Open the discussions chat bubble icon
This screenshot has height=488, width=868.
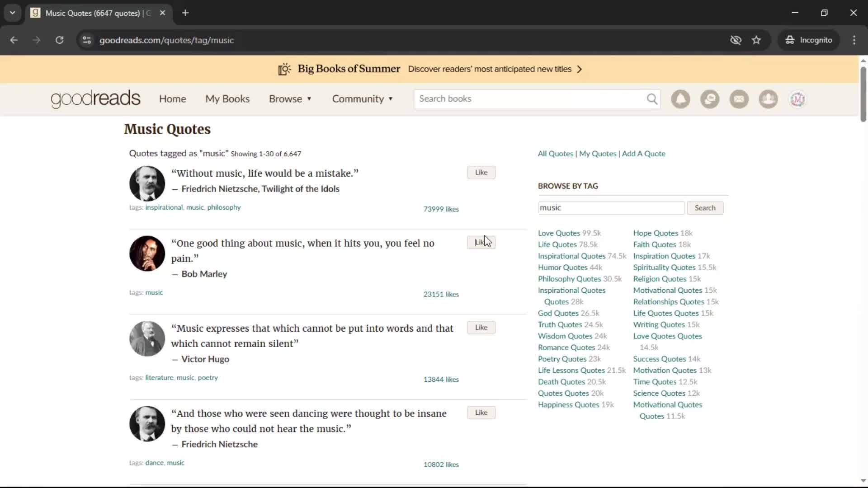click(x=710, y=99)
